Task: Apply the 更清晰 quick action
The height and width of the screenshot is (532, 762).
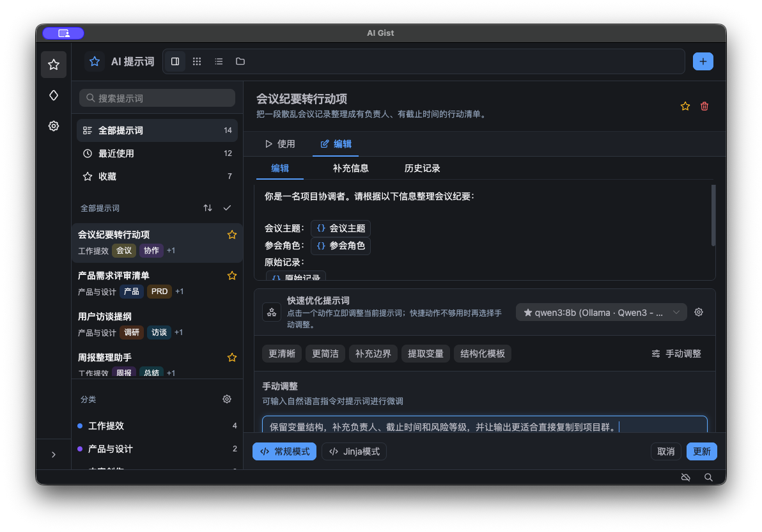Action: click(x=282, y=354)
